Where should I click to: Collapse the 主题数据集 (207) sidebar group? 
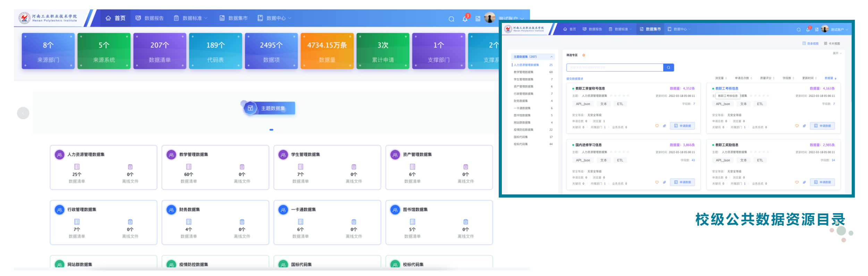(x=551, y=57)
